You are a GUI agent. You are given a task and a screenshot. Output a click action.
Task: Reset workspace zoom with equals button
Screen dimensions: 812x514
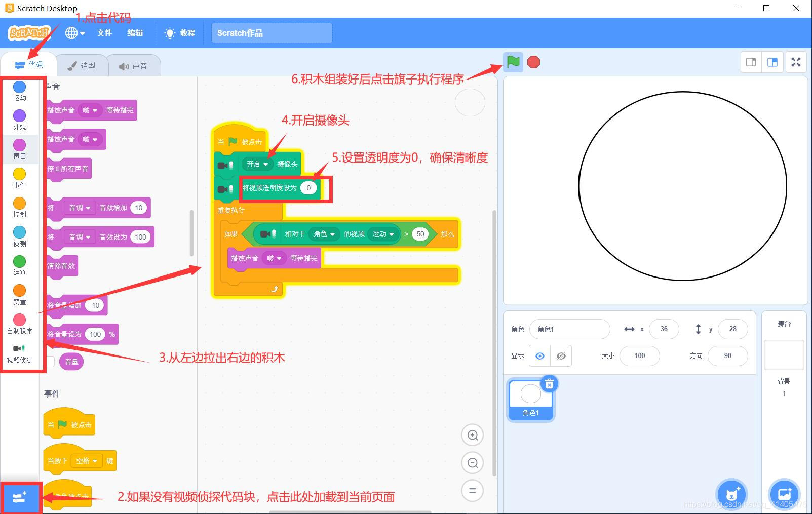pos(473,491)
